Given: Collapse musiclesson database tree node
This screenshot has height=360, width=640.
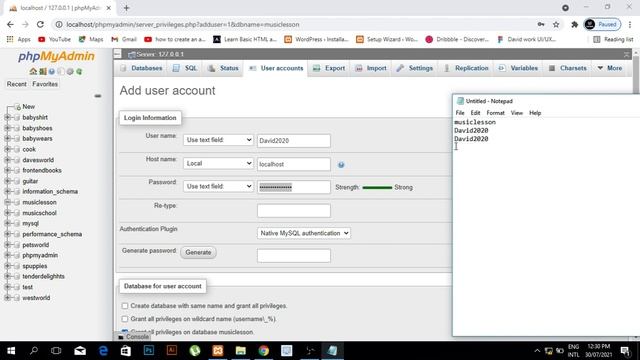Looking at the screenshot, I should pyautogui.click(x=7, y=202).
